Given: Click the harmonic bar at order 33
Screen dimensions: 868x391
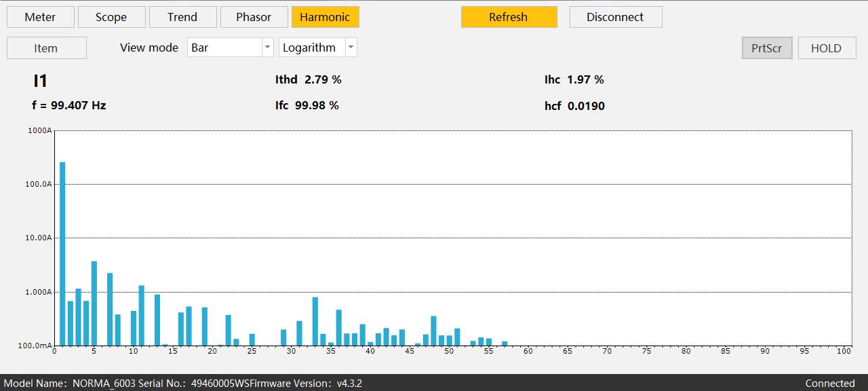Looking at the screenshot, I should point(315,322).
